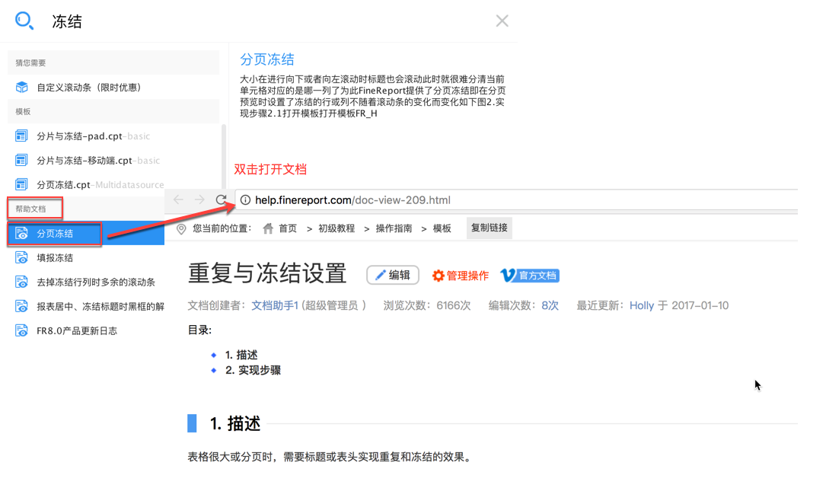Open 管理操作 gear menu
Screen dimensions: 826x504
461,276
